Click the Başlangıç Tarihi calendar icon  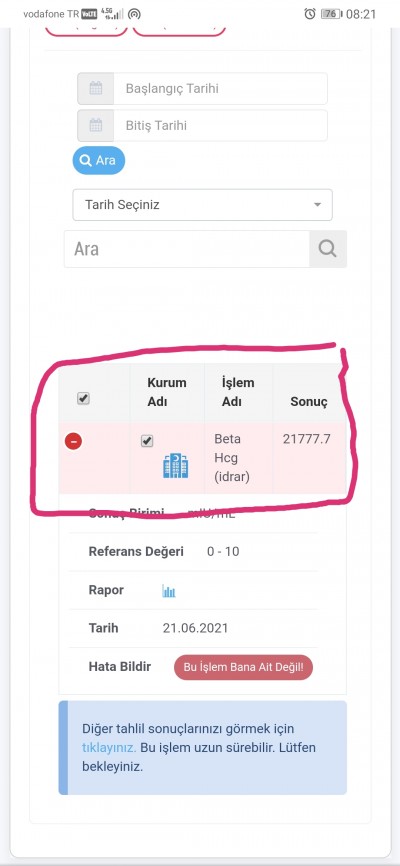click(x=96, y=88)
